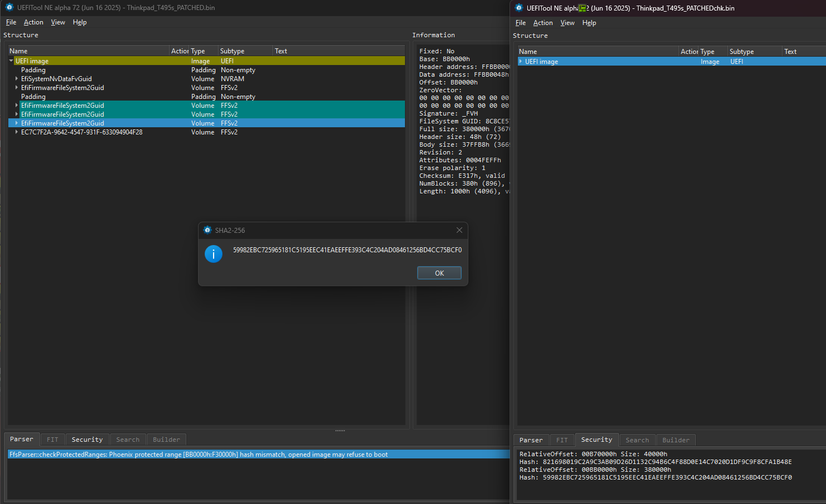The height and width of the screenshot is (504, 826).
Task: Click the Name column header in right window
Action: (x=528, y=52)
